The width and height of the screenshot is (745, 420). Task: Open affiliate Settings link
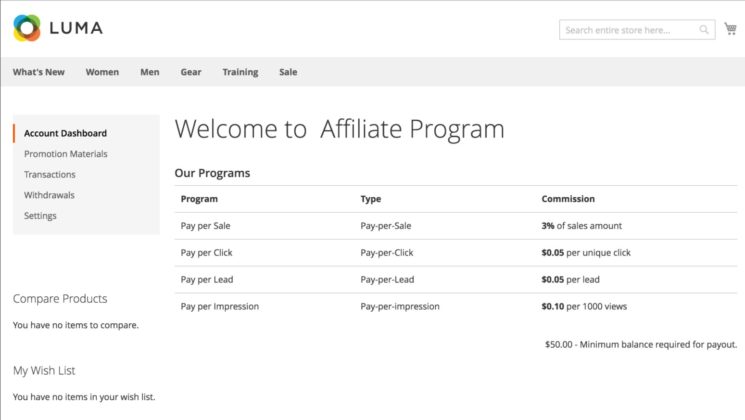click(x=40, y=216)
